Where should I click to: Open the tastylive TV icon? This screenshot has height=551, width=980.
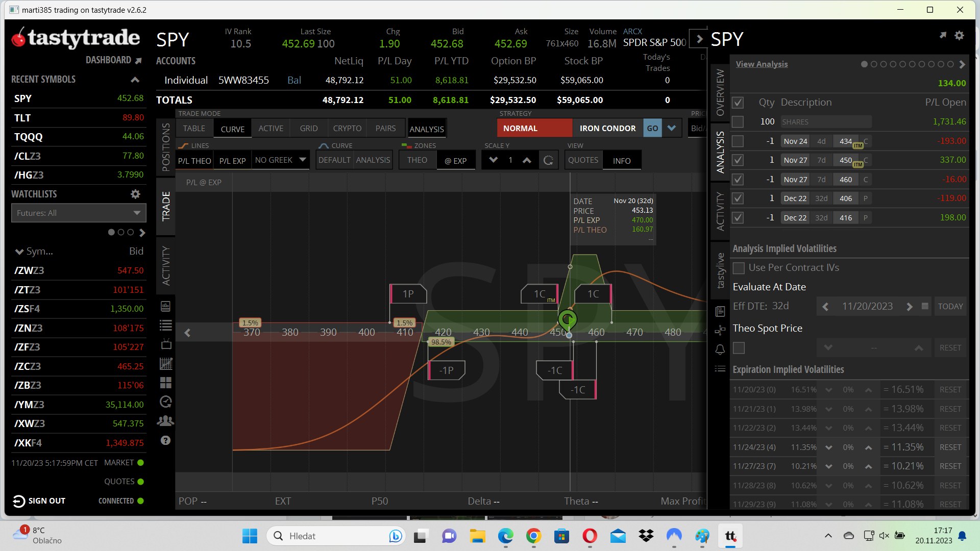pos(166,344)
